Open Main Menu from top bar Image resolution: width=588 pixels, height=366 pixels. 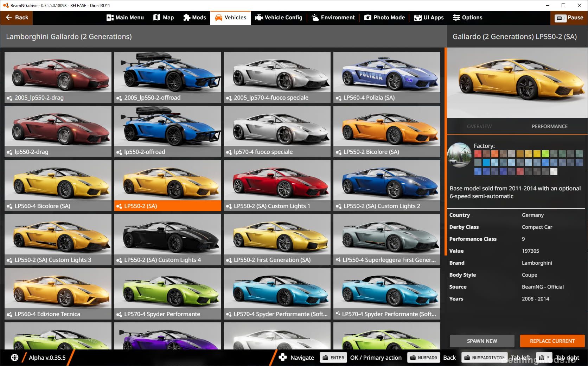[x=125, y=18]
